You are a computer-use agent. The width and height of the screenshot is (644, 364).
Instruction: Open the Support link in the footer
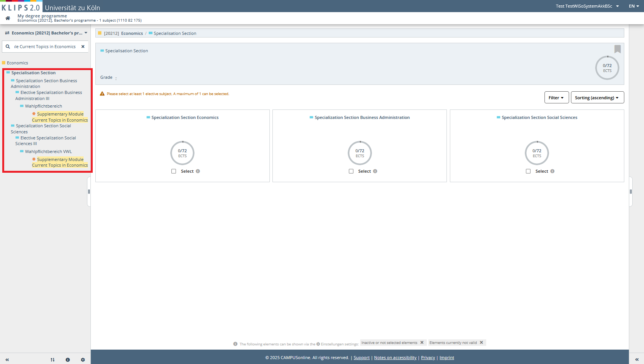(x=362, y=358)
